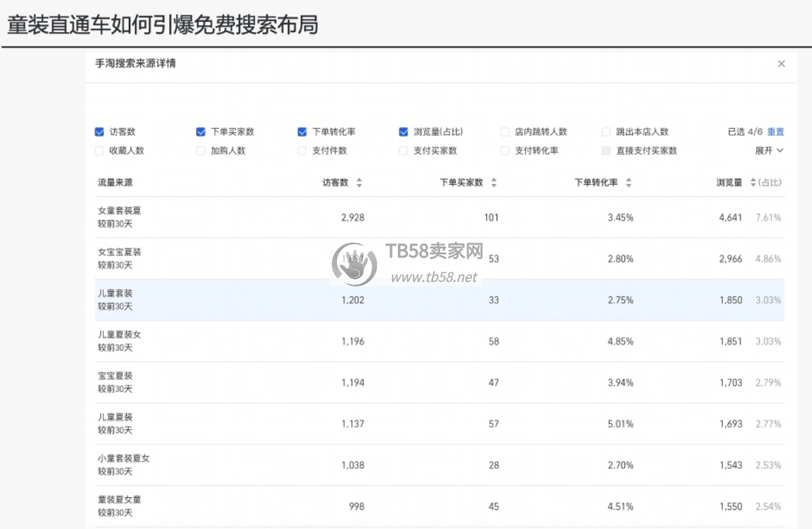Check the 店内跳转人数 checkbox

coord(505,132)
